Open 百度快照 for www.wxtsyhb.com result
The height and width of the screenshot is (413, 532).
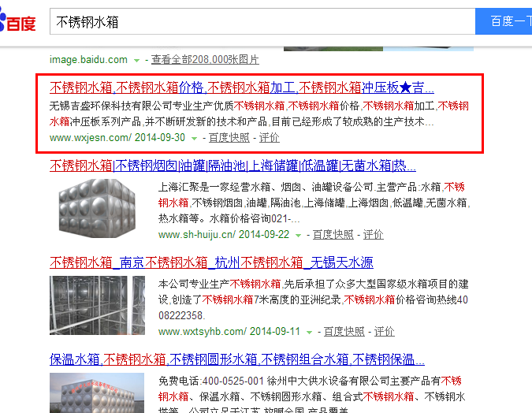click(x=344, y=332)
